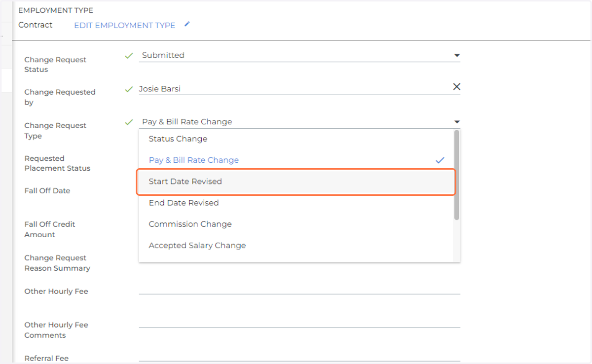The image size is (592, 364).
Task: Click the Fall Off Credit Amount label
Action: [x=50, y=229]
